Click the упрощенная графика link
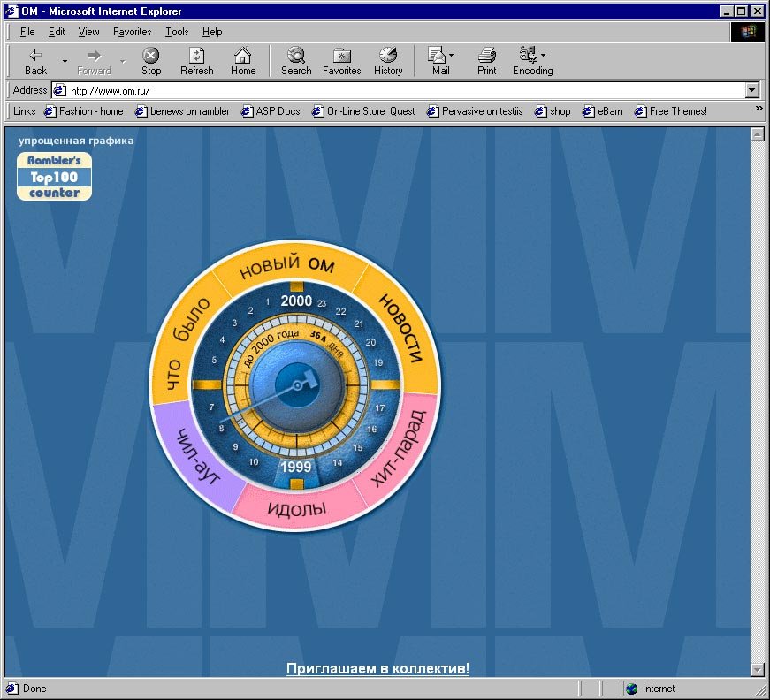 pyautogui.click(x=76, y=141)
